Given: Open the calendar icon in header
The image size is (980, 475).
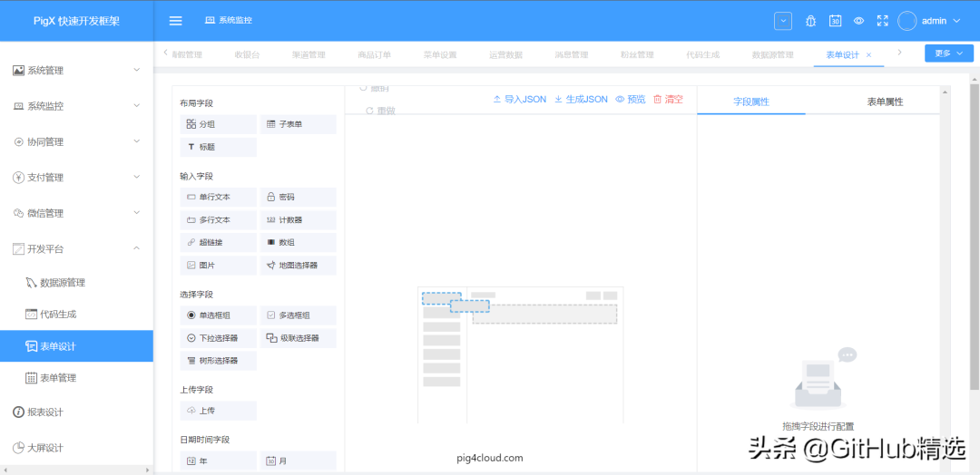Looking at the screenshot, I should tap(835, 21).
